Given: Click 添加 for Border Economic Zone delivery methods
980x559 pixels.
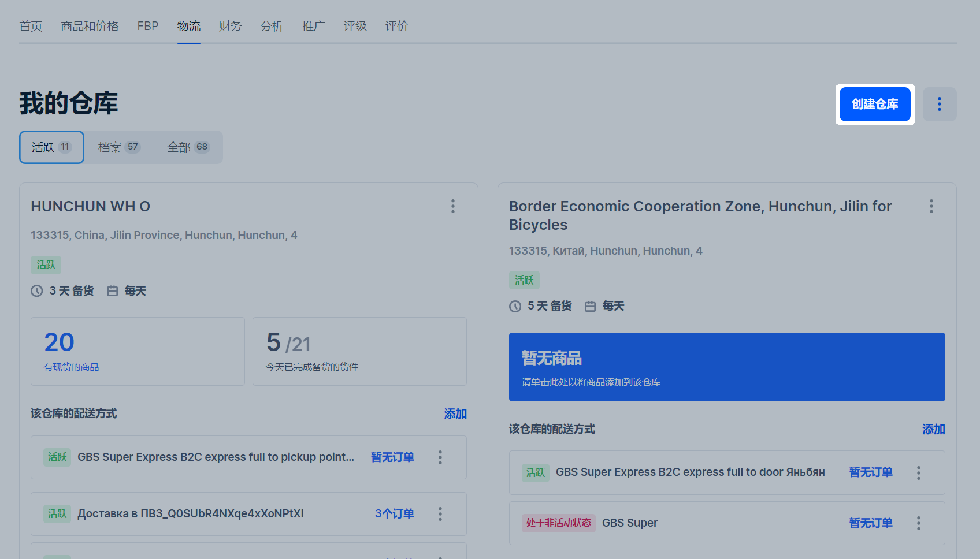Looking at the screenshot, I should 933,429.
